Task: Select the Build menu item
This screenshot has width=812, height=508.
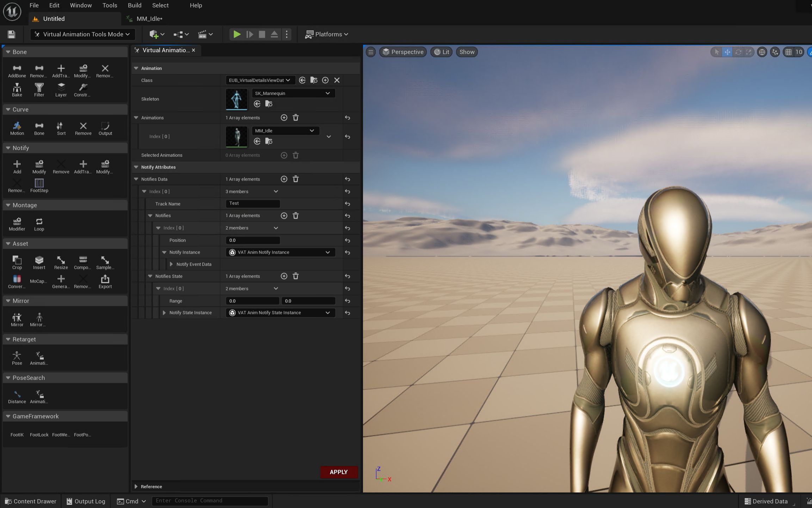Action: [134, 5]
